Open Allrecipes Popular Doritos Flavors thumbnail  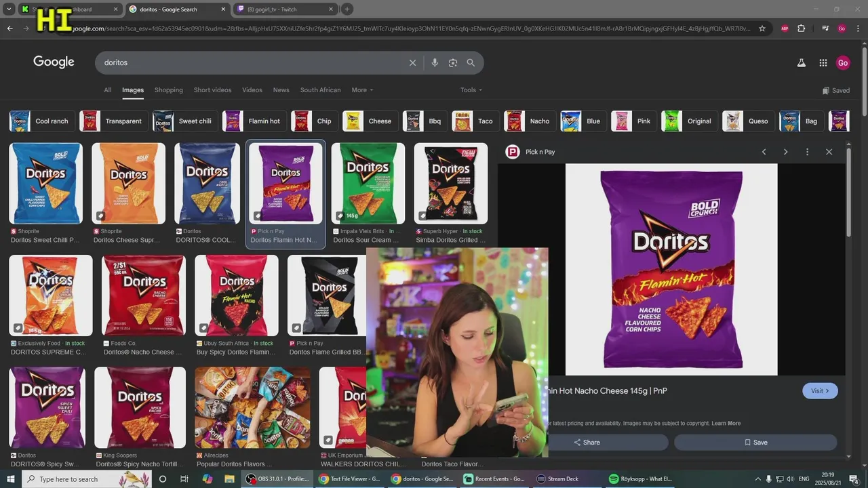(252, 407)
